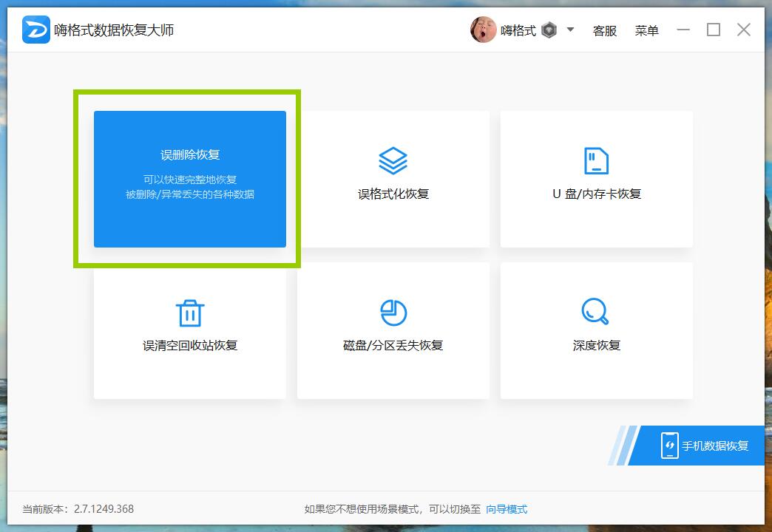Open 客服 customer service
Screen dimensions: 772x532
[605, 30]
